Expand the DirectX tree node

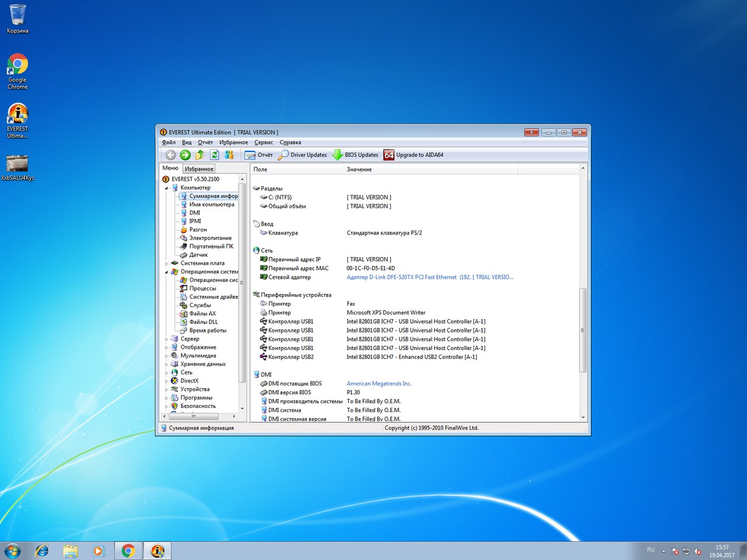click(166, 381)
